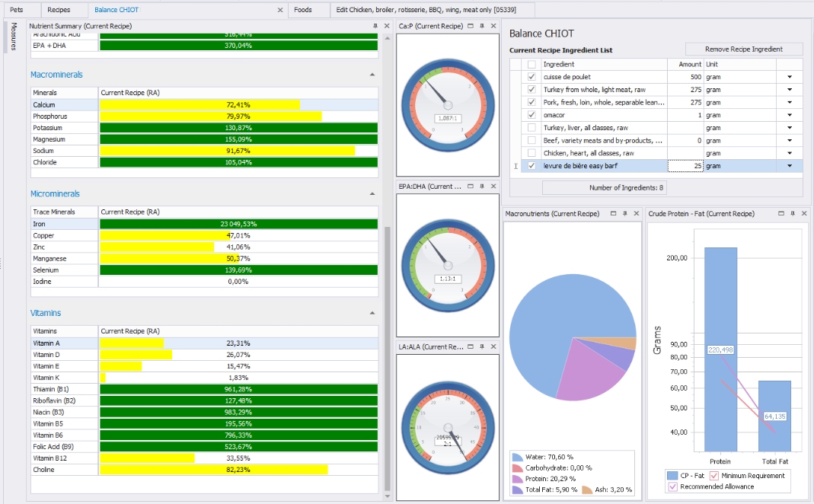Viewport: 814px width, 504px height.
Task: Click the amount field for levure de bière
Action: click(x=685, y=166)
